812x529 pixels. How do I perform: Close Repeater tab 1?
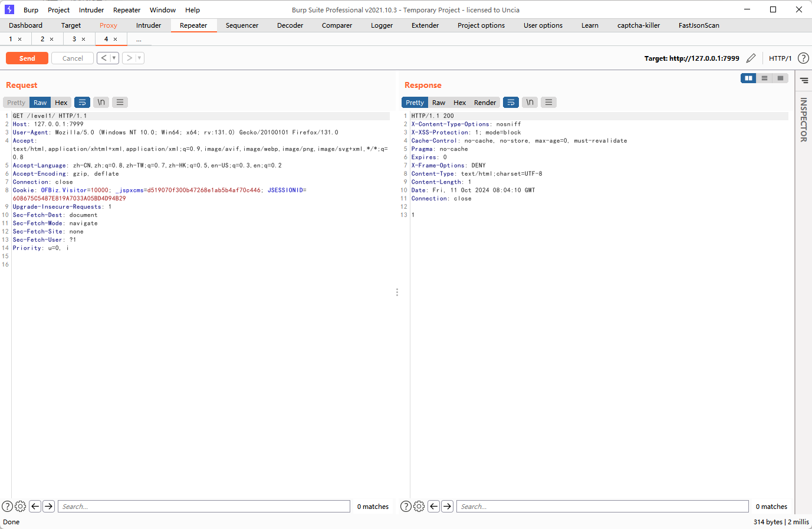tap(19, 39)
